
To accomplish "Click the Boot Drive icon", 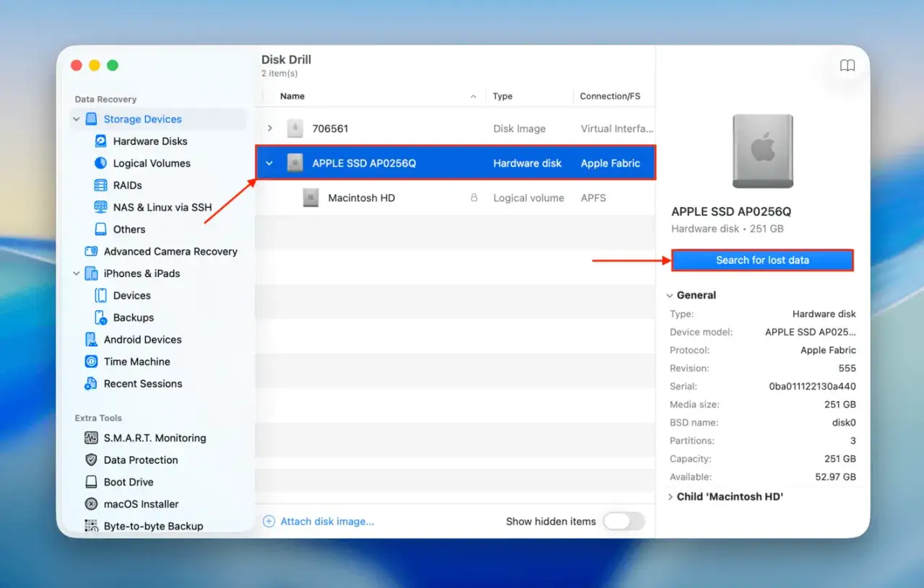I will pos(91,482).
